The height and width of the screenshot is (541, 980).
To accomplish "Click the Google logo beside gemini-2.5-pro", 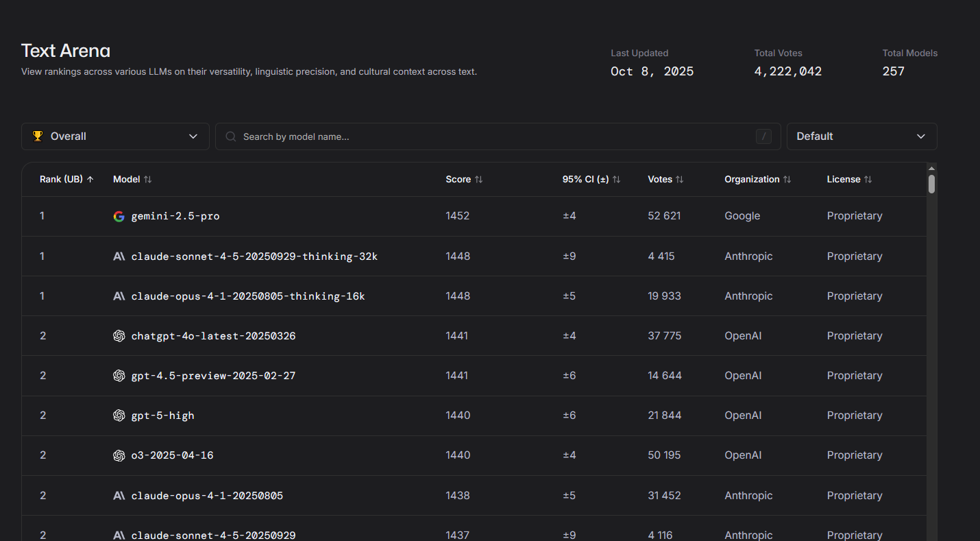I will pyautogui.click(x=119, y=216).
